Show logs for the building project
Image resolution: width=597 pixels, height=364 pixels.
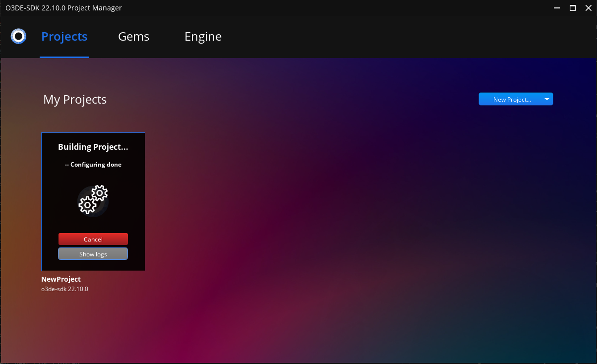click(93, 254)
